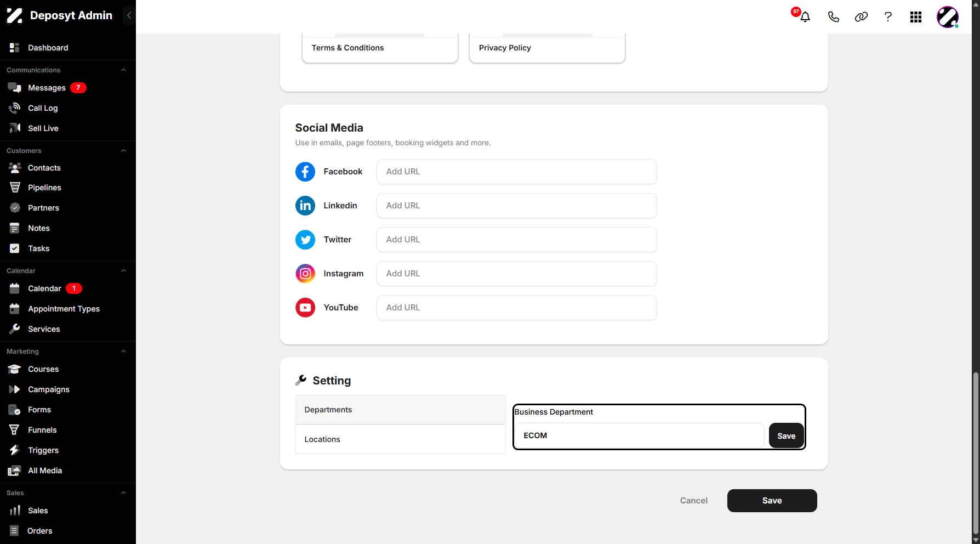Collapse the Customers section
980x544 pixels.
tap(123, 151)
